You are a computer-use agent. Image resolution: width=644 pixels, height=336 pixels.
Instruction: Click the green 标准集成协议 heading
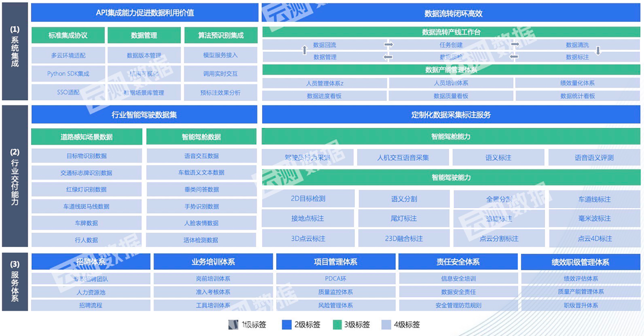pyautogui.click(x=68, y=35)
